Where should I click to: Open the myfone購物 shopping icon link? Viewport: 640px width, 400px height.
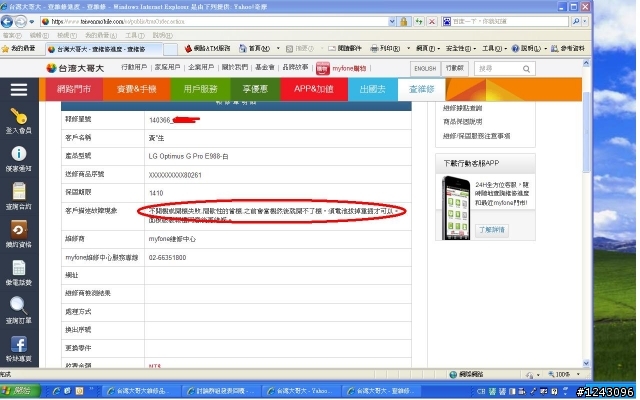341,68
